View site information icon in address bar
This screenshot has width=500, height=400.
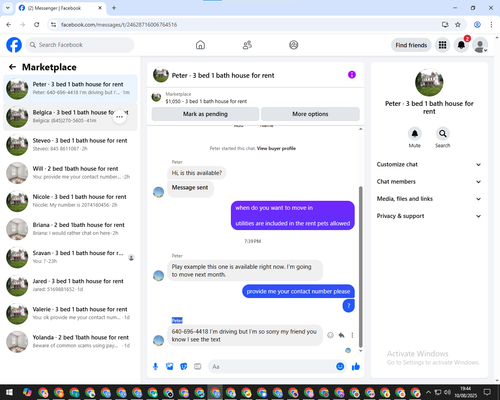[x=53, y=25]
